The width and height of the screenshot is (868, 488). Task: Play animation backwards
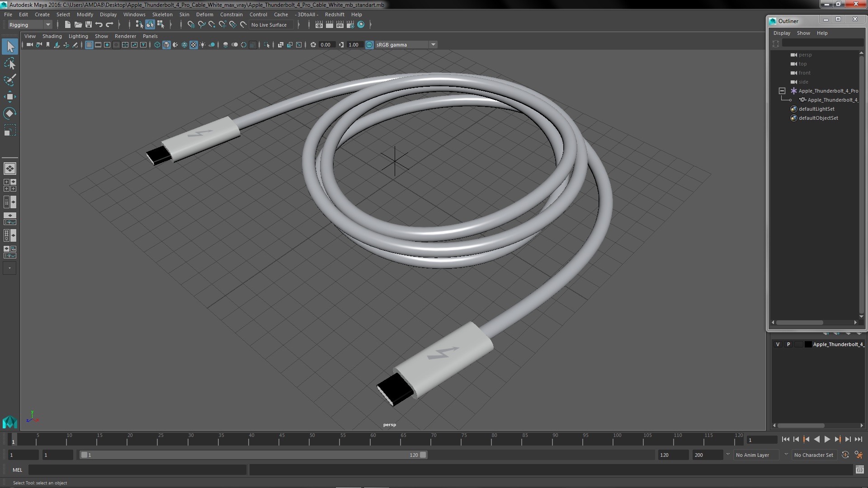tap(816, 439)
